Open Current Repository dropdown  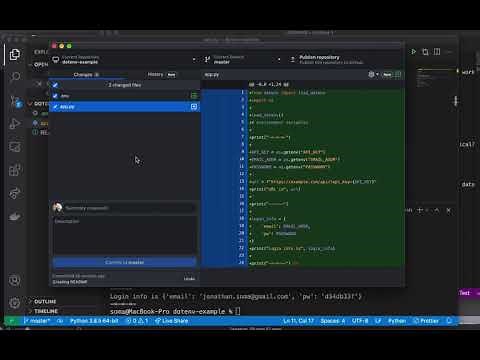coord(124,59)
